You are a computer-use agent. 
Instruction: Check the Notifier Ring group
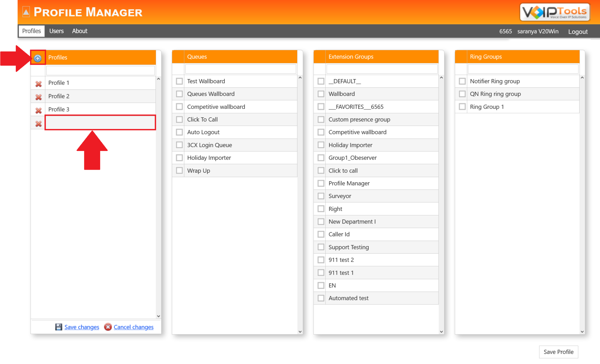(x=462, y=81)
